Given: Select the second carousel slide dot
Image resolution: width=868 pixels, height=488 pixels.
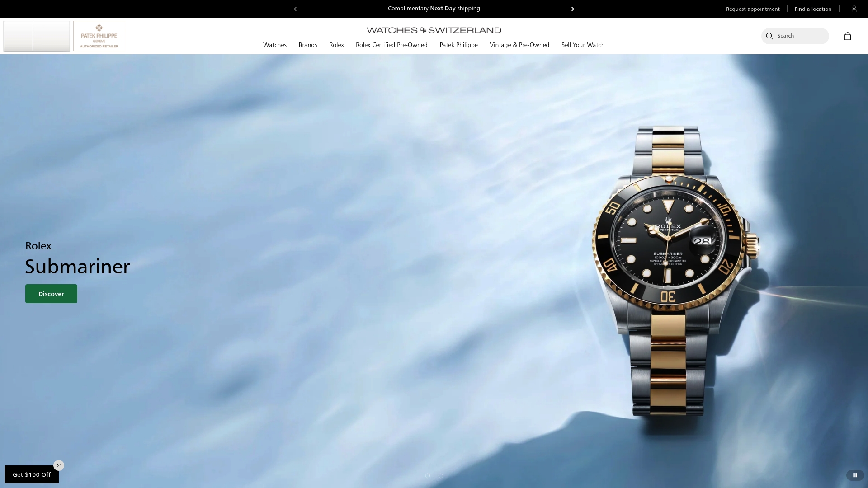Looking at the screenshot, I should point(441,475).
